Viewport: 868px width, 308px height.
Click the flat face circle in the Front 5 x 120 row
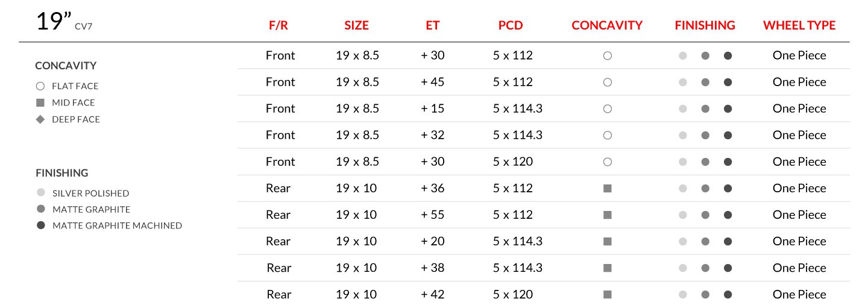click(607, 162)
